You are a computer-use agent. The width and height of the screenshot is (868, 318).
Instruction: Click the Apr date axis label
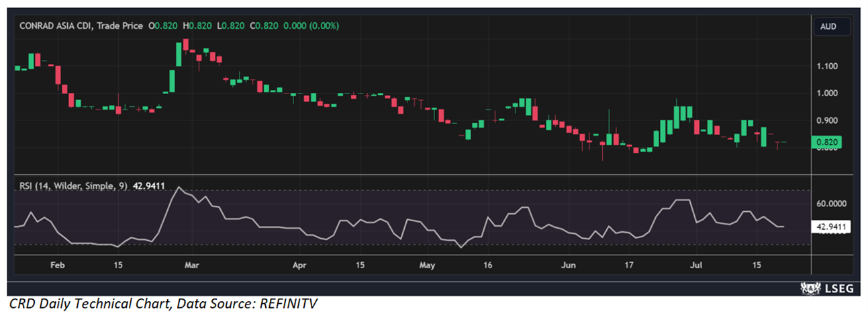300,266
